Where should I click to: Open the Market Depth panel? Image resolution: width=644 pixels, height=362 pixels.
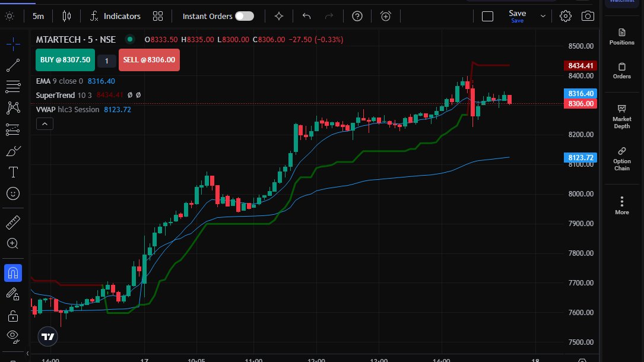pyautogui.click(x=622, y=116)
